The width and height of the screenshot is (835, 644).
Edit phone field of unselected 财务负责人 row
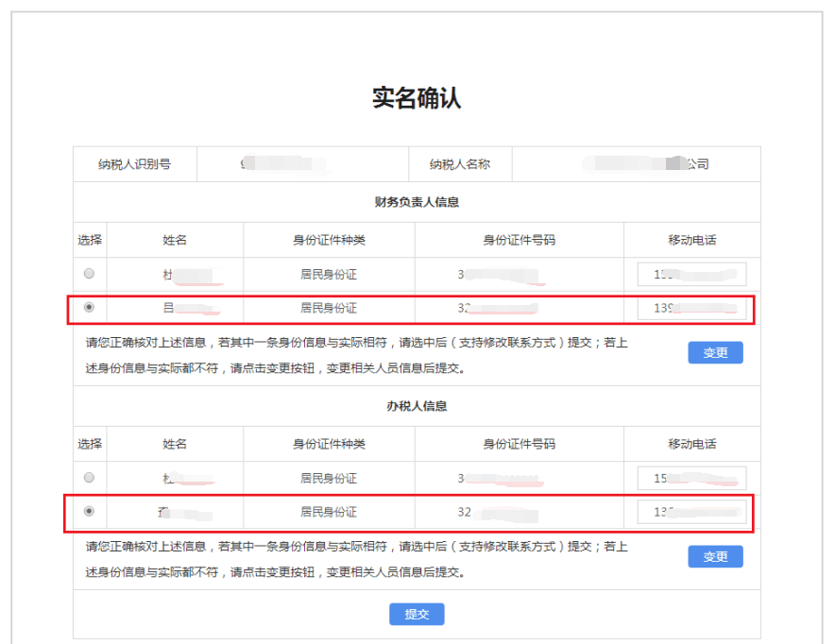[x=691, y=274]
